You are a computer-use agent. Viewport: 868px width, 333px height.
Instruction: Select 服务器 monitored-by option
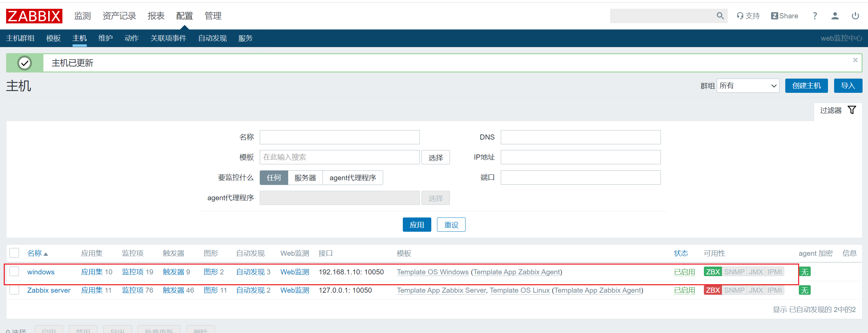pos(305,178)
